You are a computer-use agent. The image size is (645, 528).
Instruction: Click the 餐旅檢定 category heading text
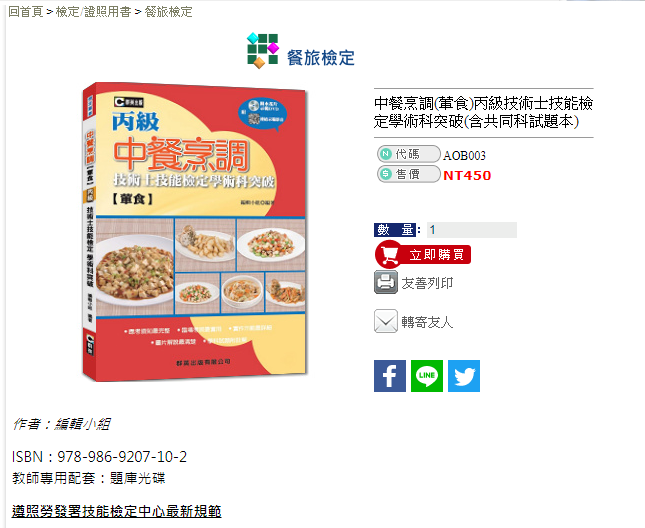(320, 58)
